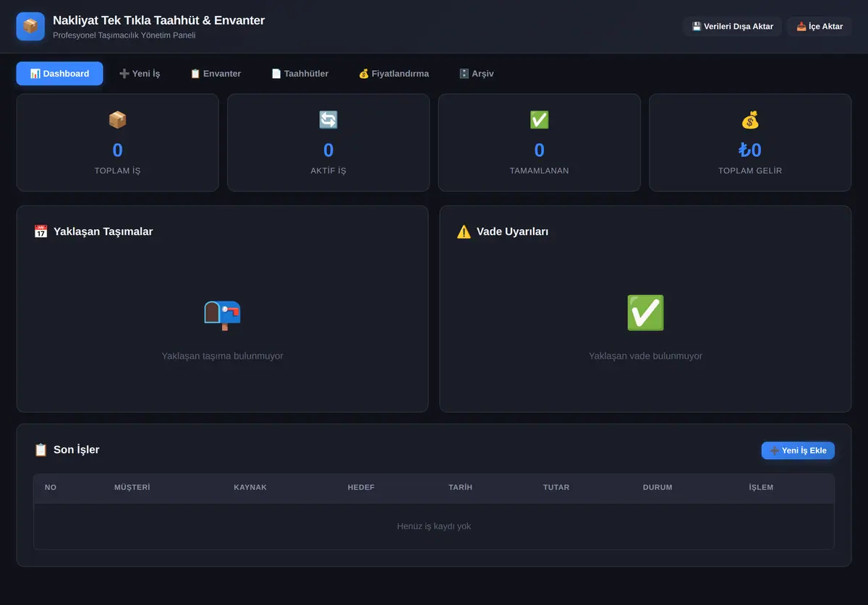868x605 pixels.
Task: Click the 'Nakliyat Tek Tıkla Taahhüt & Envanter' title
Action: pyautogui.click(x=158, y=20)
